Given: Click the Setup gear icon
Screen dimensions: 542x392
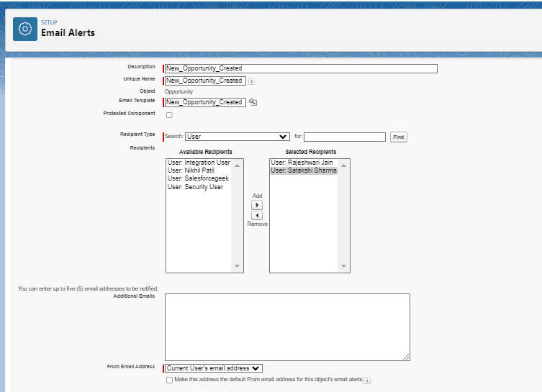Looking at the screenshot, I should 25,29.
